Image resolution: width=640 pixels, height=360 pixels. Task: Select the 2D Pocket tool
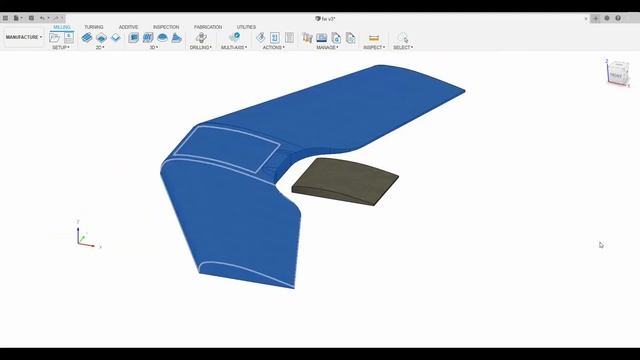(101, 38)
